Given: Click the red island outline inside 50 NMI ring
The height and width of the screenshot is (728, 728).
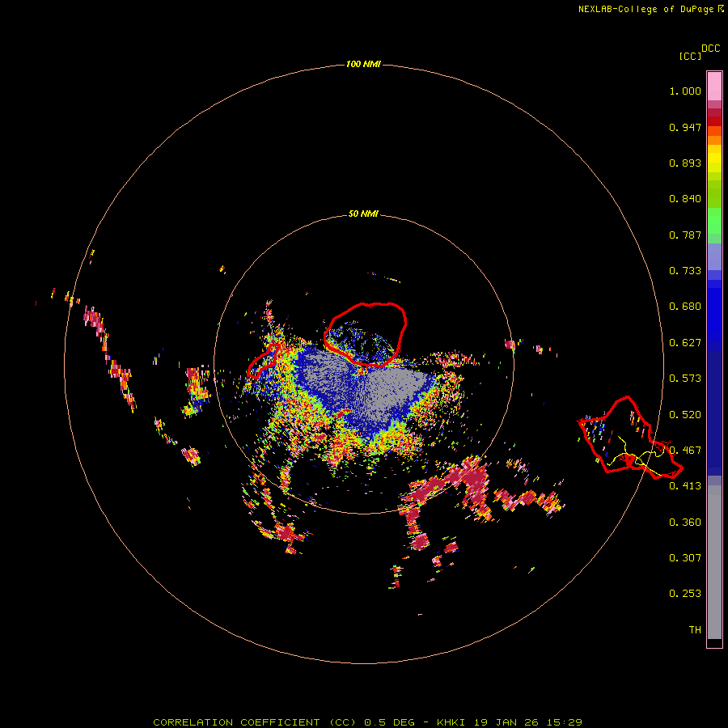Looking at the screenshot, I should click(x=365, y=334).
